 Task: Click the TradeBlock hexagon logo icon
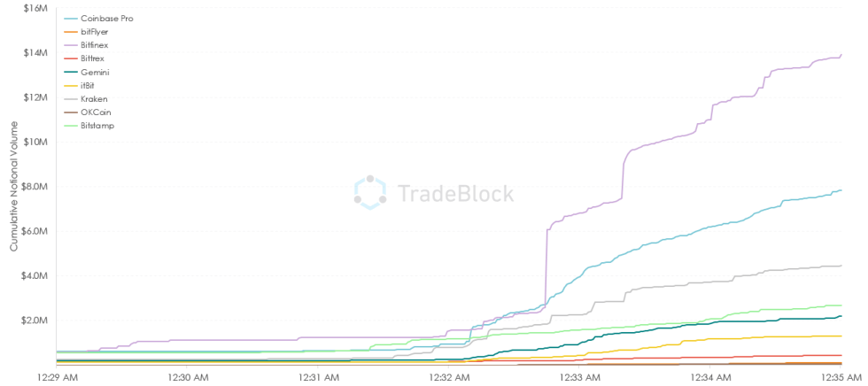pyautogui.click(x=369, y=191)
